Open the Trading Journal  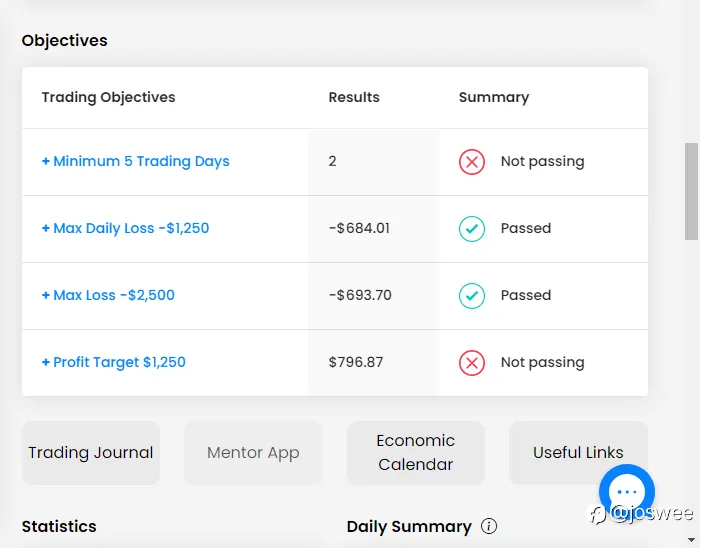click(91, 453)
